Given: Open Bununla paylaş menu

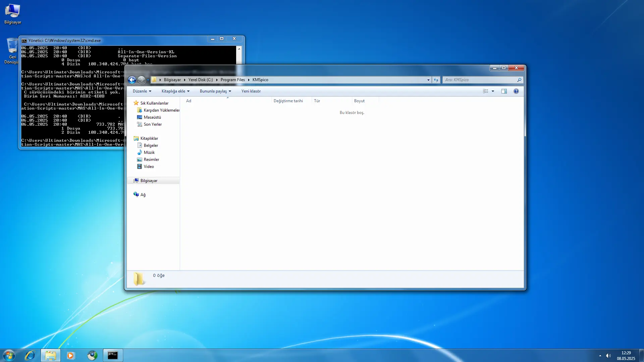Looking at the screenshot, I should pyautogui.click(x=215, y=91).
